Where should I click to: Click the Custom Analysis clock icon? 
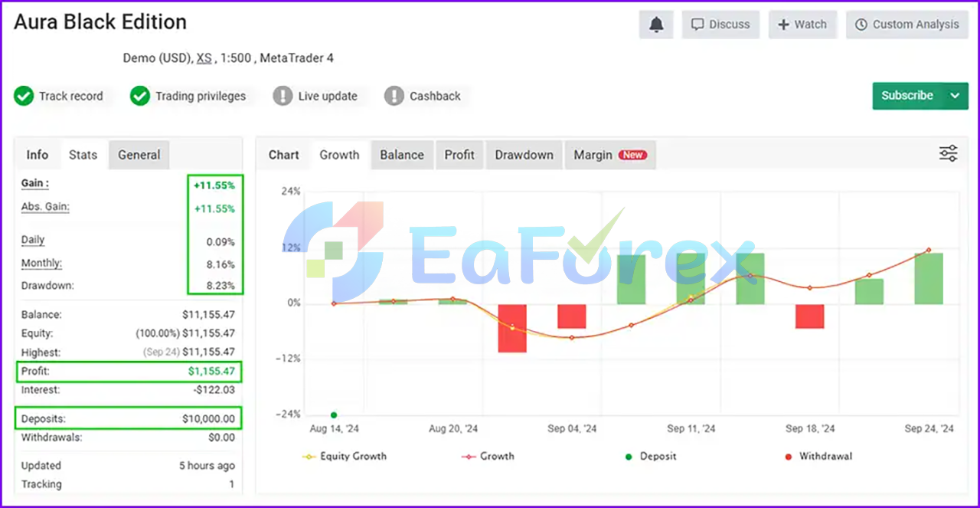(861, 25)
